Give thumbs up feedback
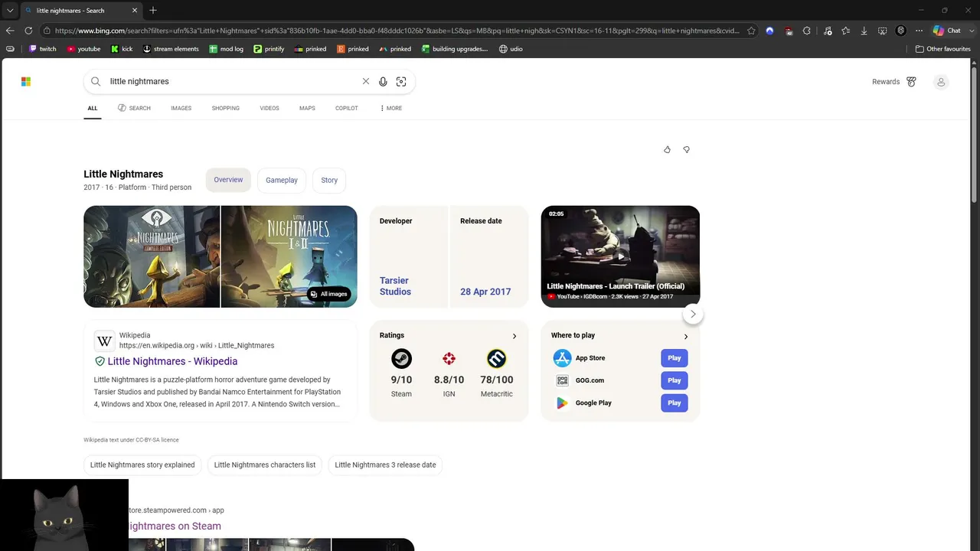This screenshot has width=980, height=551. pyautogui.click(x=667, y=149)
